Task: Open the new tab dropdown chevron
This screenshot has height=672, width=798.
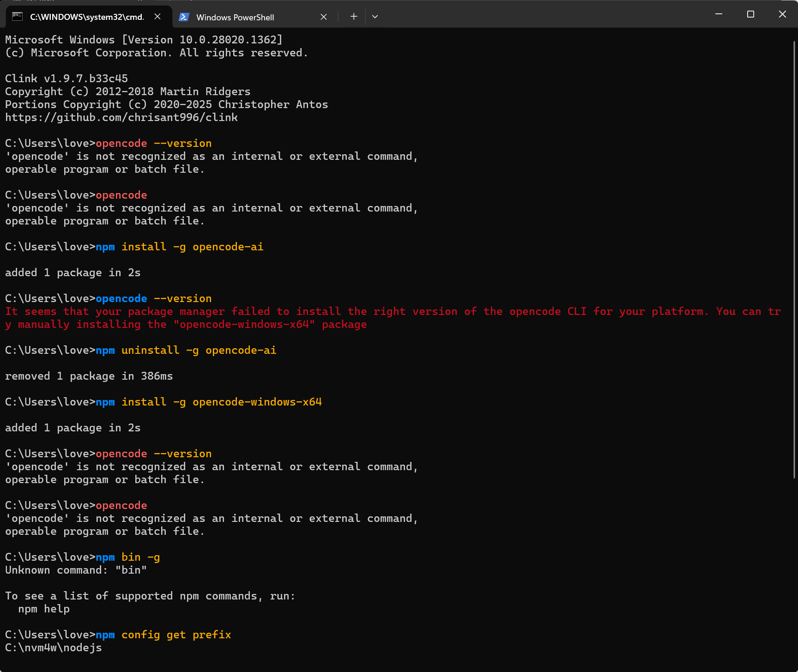Action: (375, 17)
